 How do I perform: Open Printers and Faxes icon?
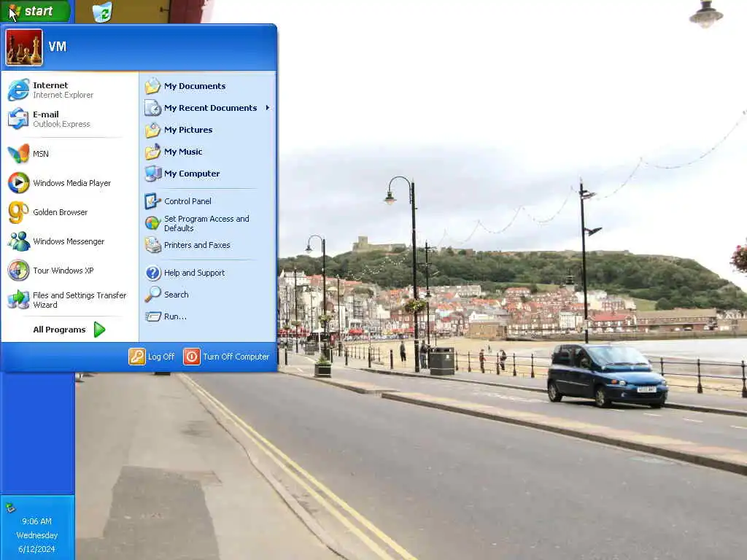tap(152, 245)
